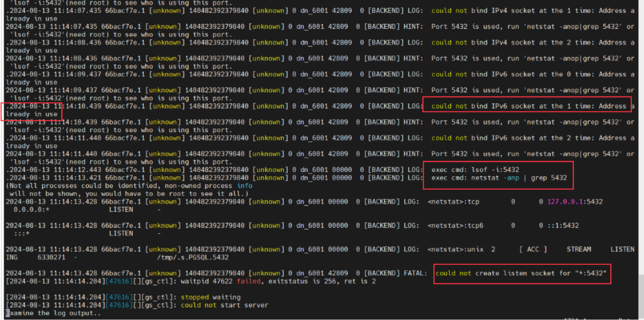
Task: Click the "0.0.0.0:*" foreign address
Action: [x=31, y=209]
